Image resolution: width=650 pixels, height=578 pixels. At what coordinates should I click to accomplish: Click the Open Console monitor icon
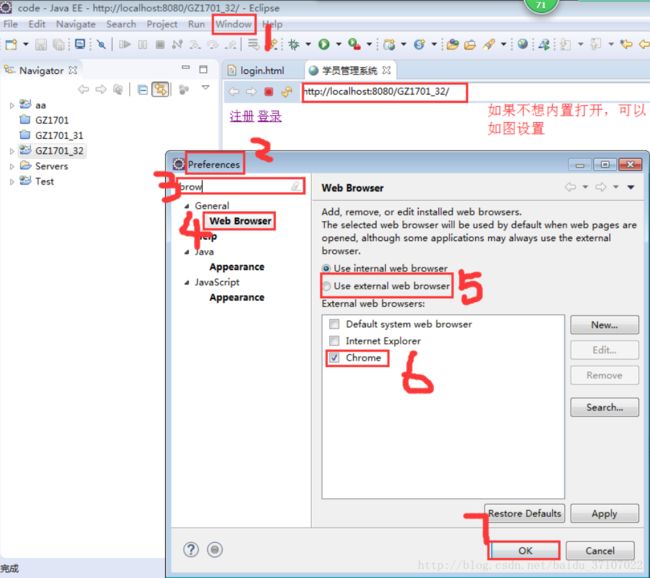(x=80, y=44)
